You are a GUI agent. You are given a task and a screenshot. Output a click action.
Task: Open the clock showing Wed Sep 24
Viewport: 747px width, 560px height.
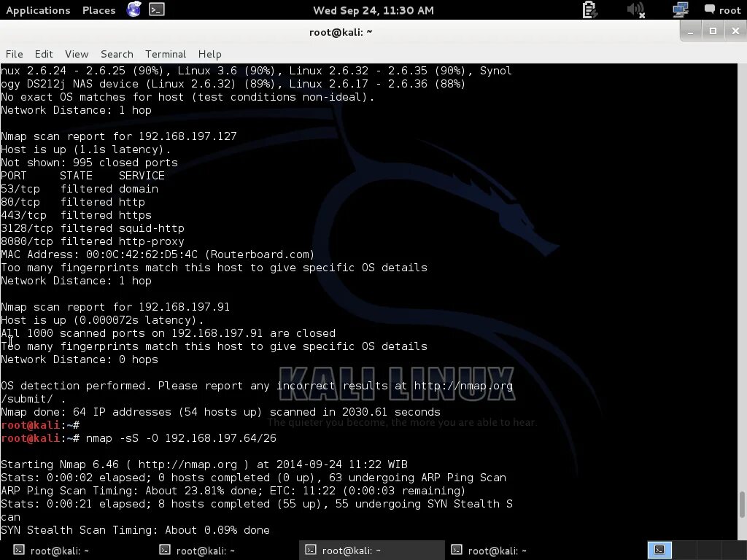[x=373, y=10]
